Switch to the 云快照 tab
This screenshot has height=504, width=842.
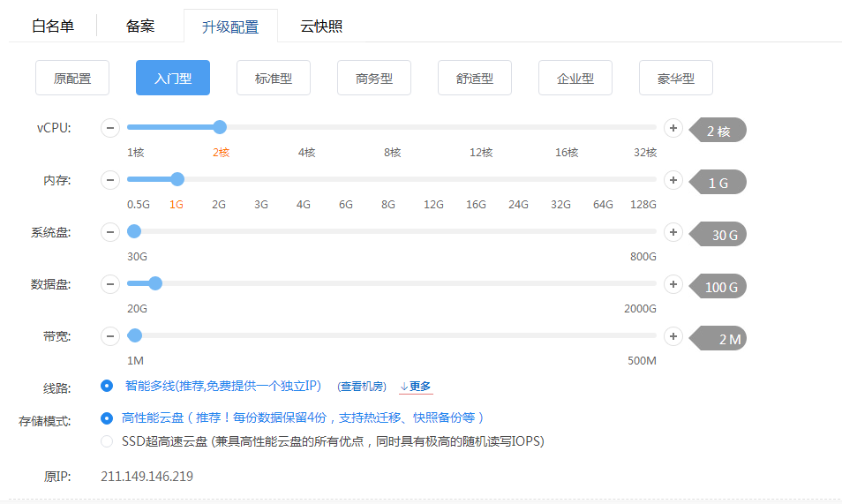coord(321,26)
